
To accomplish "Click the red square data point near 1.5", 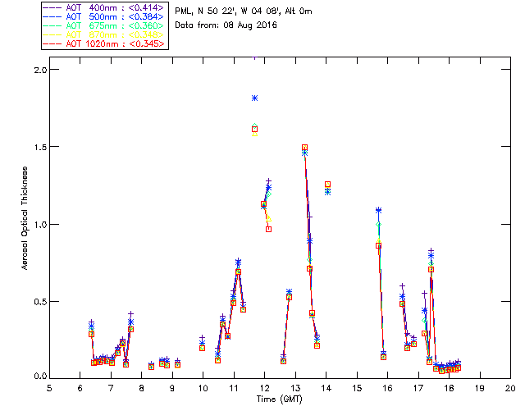I will (304, 148).
